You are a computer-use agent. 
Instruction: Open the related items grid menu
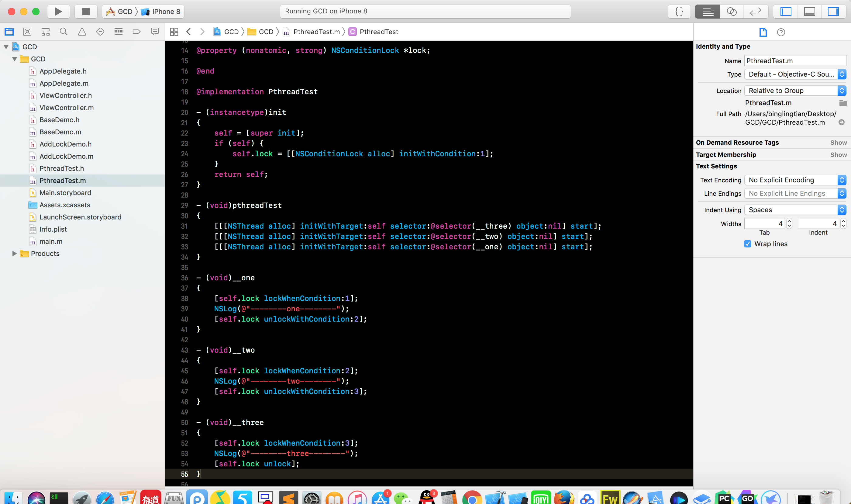174,32
